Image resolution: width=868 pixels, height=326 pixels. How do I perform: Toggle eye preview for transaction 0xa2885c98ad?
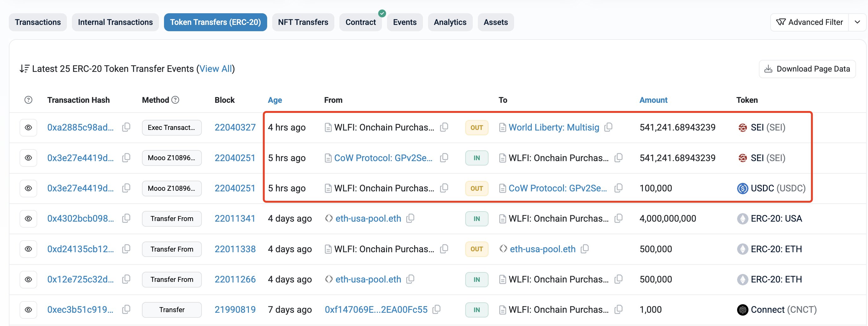coord(28,128)
